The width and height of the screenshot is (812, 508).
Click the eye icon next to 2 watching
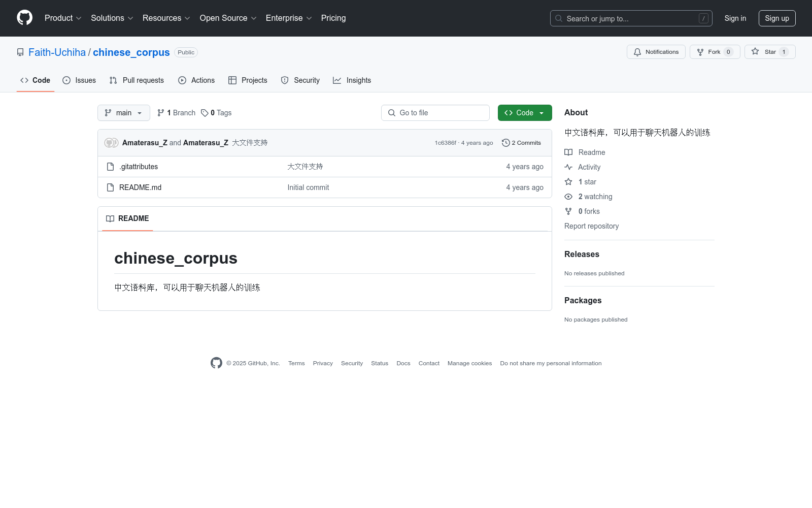[568, 197]
